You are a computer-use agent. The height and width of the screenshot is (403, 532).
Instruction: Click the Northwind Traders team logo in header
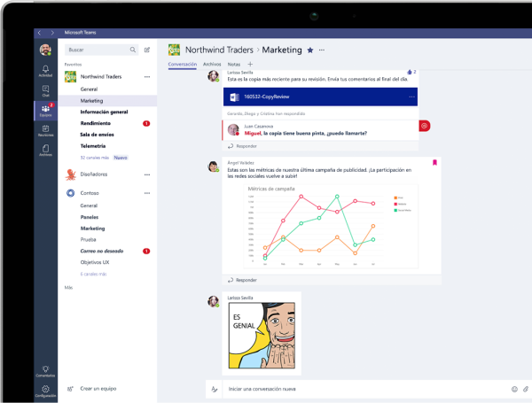coord(175,50)
